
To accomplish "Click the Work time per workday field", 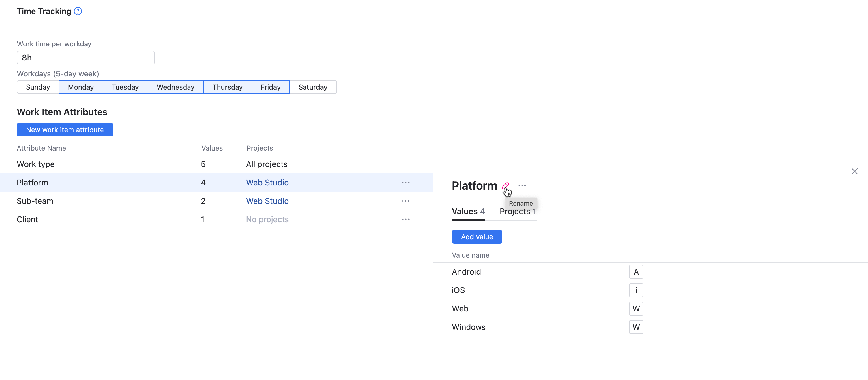I will 85,58.
